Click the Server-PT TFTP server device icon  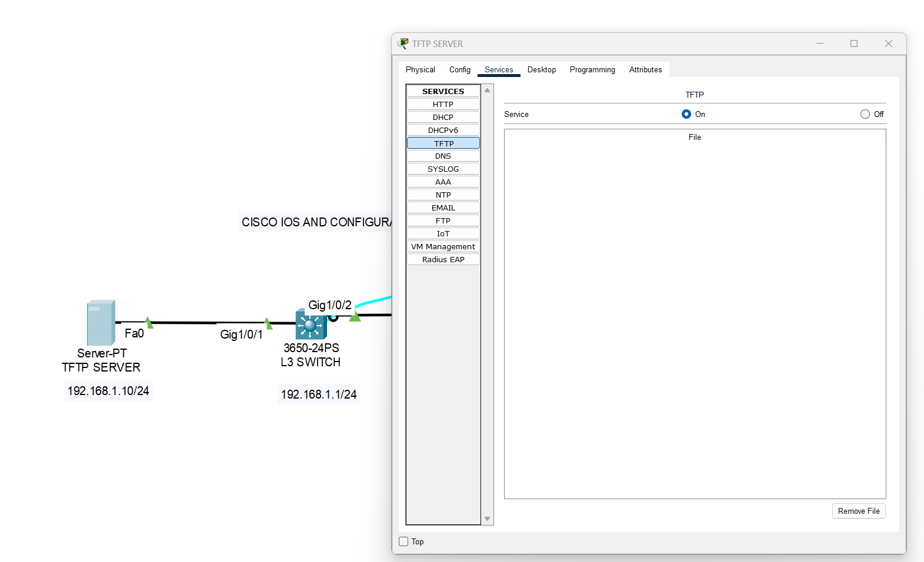coord(101,323)
